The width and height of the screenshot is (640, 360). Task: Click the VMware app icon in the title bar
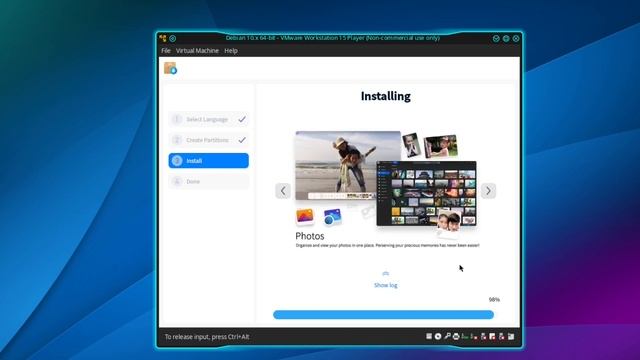[163, 38]
